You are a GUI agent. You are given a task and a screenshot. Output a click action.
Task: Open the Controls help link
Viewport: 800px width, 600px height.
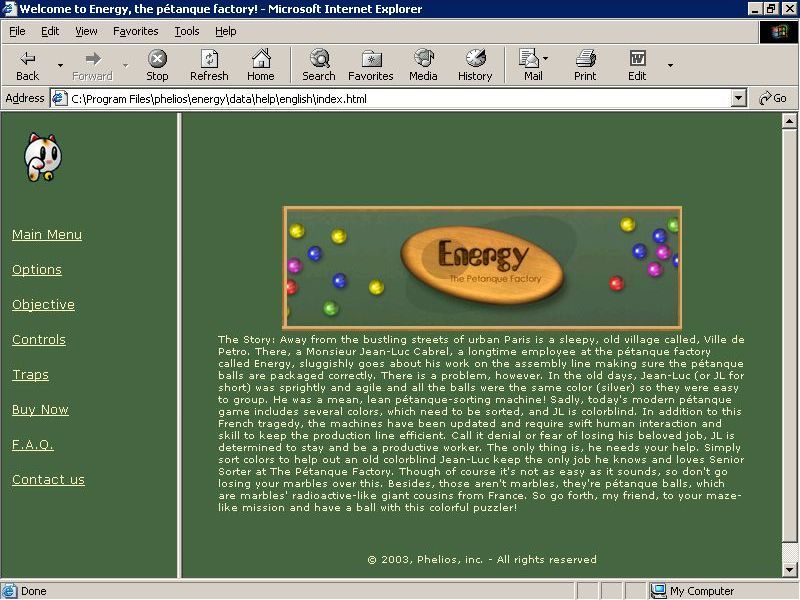click(39, 340)
